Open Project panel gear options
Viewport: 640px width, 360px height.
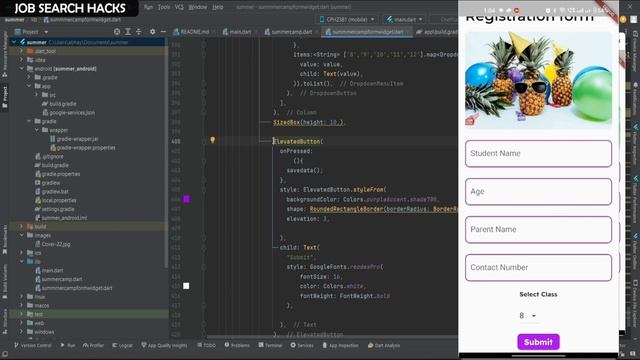click(x=152, y=31)
